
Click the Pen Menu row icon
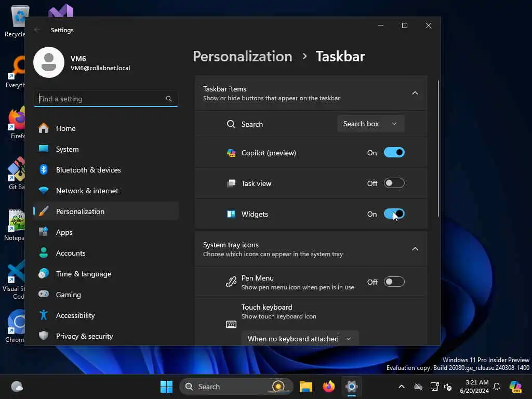point(231,282)
